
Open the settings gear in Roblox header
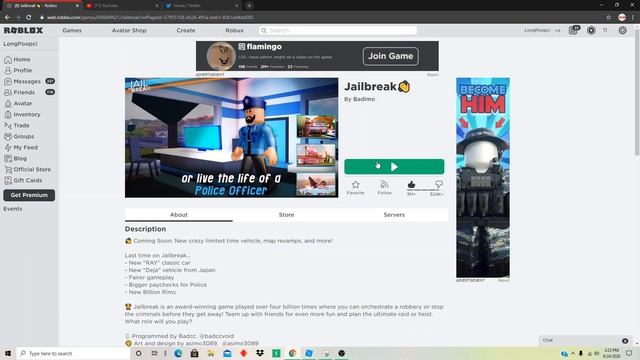coord(622,30)
